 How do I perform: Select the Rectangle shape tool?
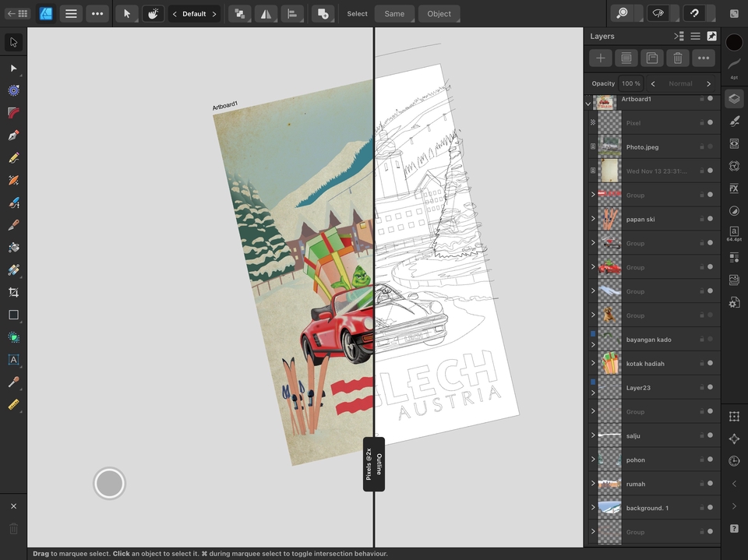click(13, 315)
